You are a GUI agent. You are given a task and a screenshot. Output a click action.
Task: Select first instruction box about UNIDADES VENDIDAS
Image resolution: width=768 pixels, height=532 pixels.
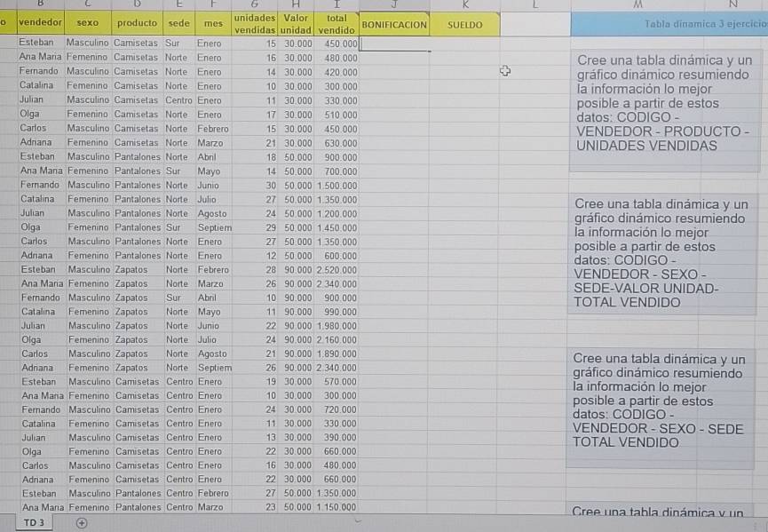tap(665, 104)
